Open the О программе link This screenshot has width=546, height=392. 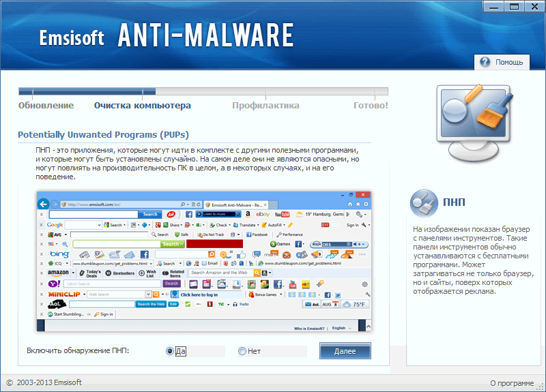point(512,383)
